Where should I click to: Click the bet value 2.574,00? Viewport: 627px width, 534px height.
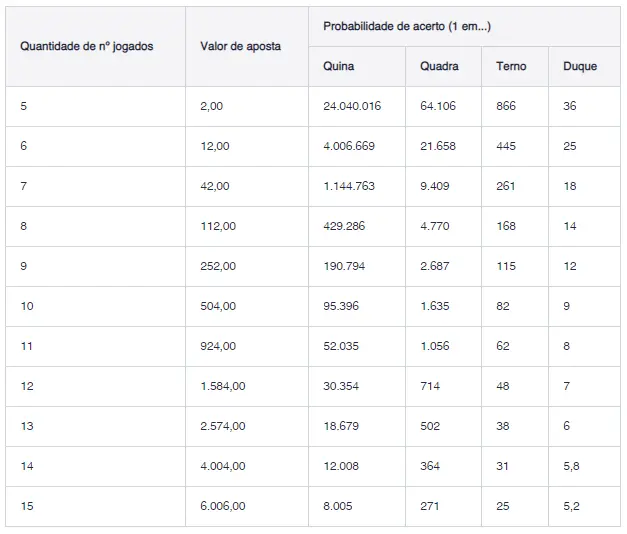(x=223, y=426)
